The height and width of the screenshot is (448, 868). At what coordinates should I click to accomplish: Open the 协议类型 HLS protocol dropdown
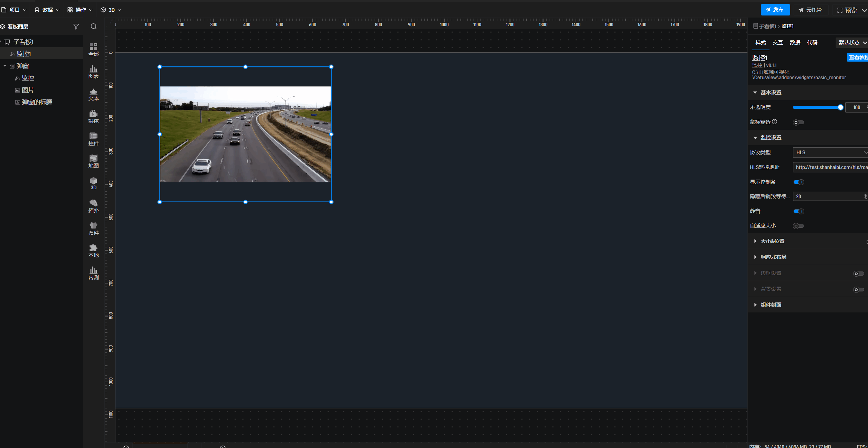pos(830,152)
